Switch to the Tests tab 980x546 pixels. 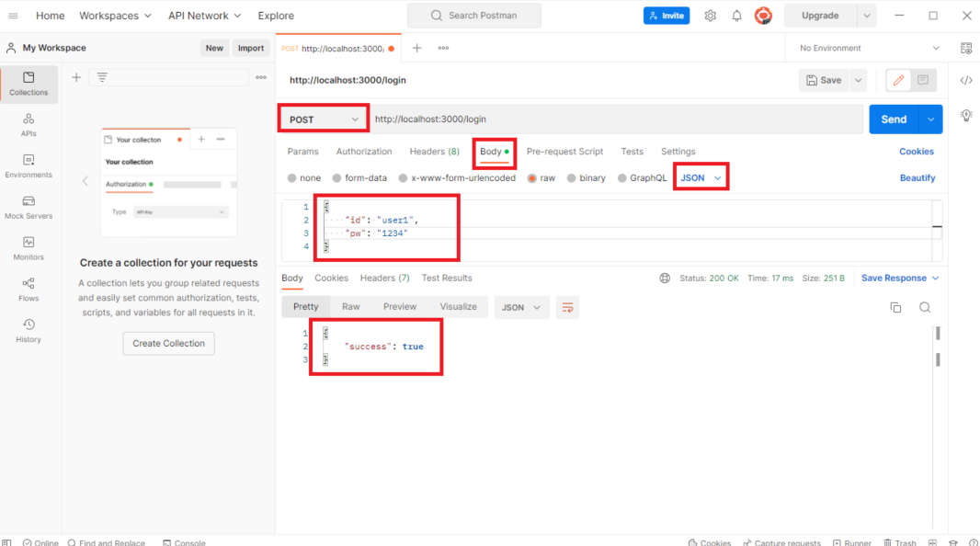tap(632, 151)
